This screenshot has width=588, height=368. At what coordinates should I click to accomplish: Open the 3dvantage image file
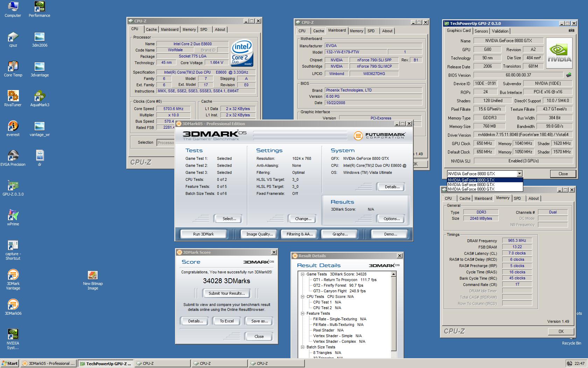click(40, 69)
